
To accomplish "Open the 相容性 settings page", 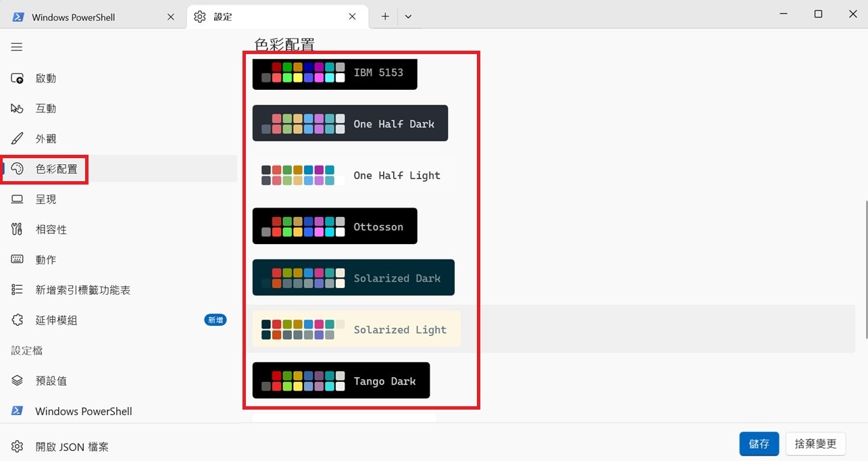I will coord(120,229).
